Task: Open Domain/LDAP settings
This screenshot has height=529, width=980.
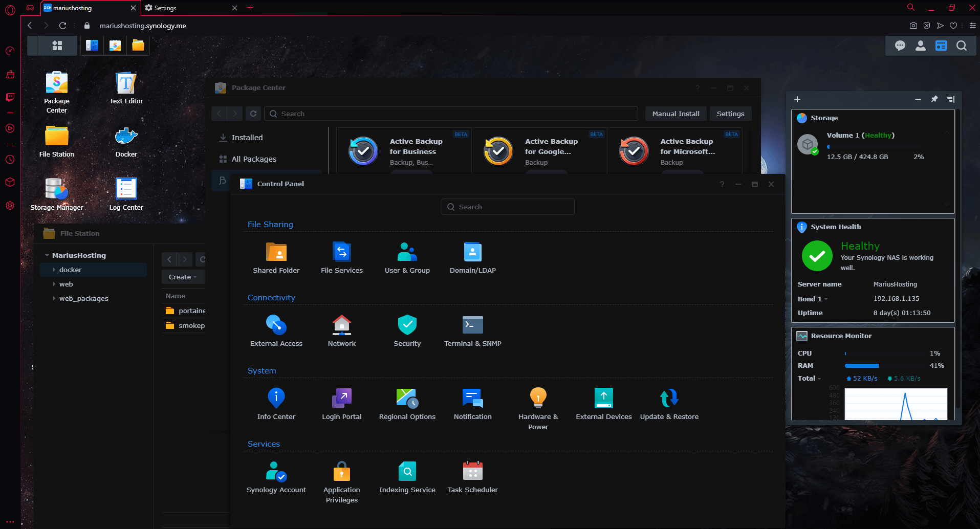Action: click(473, 258)
